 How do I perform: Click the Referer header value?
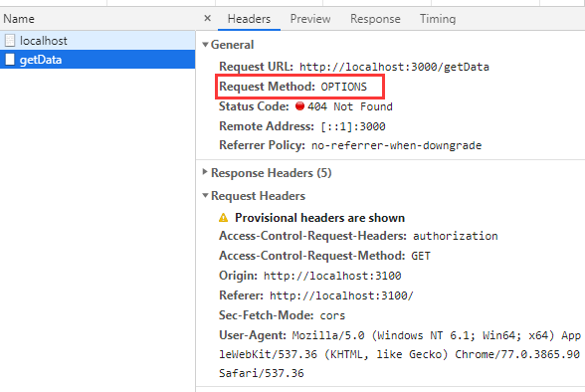click(341, 295)
